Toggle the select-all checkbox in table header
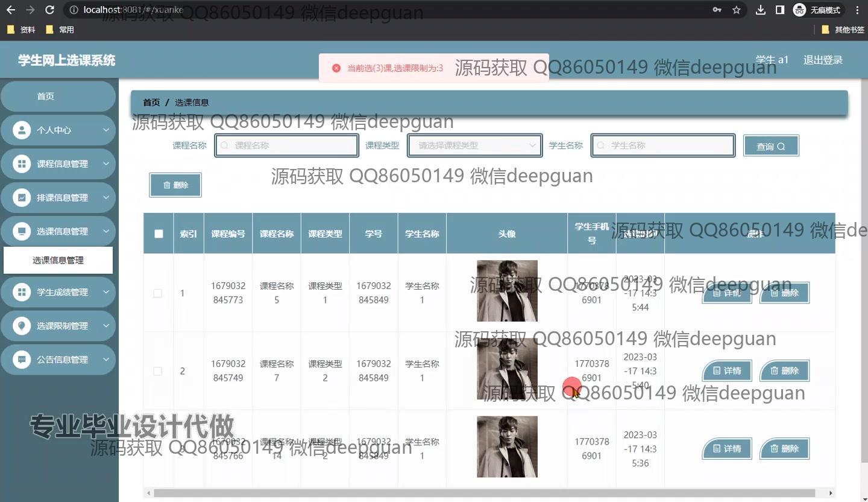Image resolution: width=868 pixels, height=502 pixels. [x=159, y=234]
